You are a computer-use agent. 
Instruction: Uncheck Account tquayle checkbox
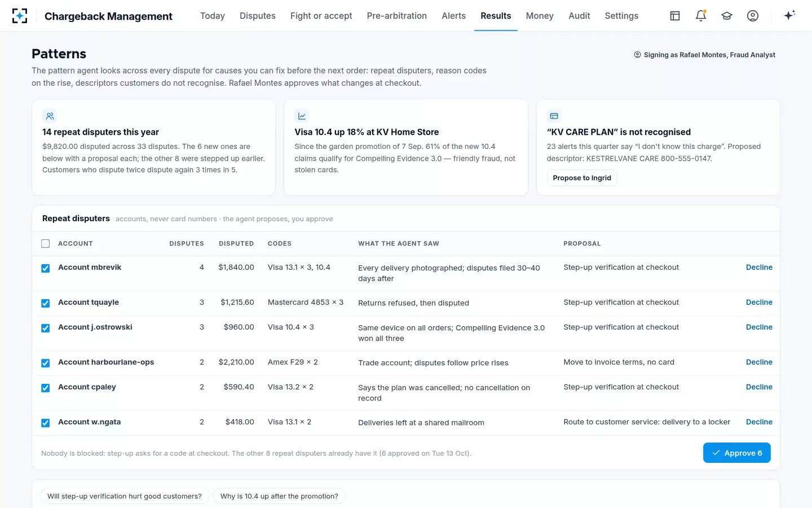[x=46, y=304]
